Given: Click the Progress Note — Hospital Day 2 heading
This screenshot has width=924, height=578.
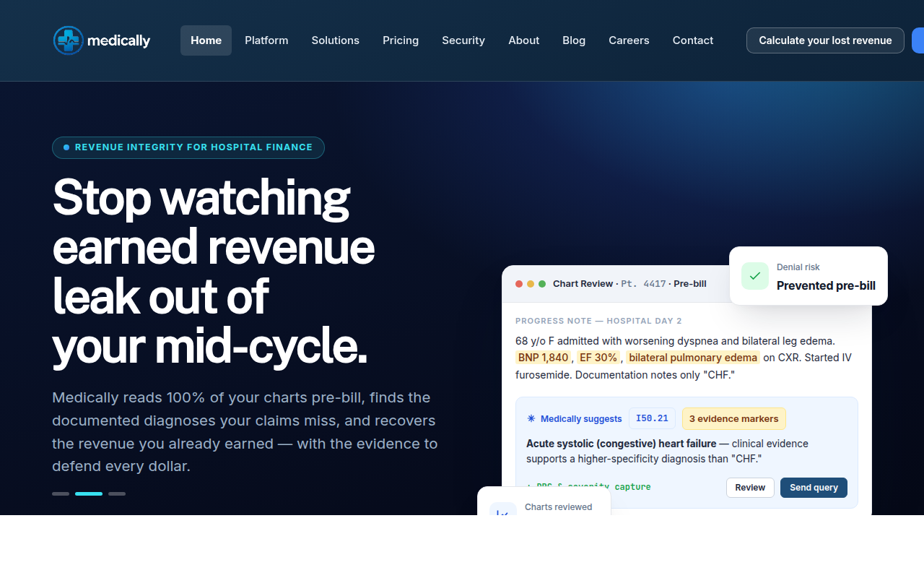Looking at the screenshot, I should pyautogui.click(x=598, y=321).
